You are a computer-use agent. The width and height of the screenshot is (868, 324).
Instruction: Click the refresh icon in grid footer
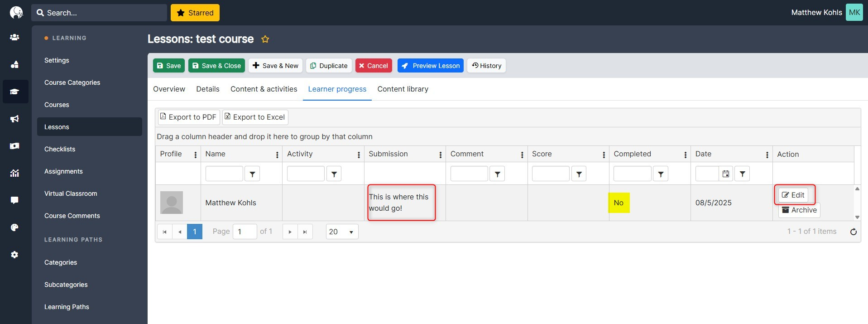tap(853, 232)
